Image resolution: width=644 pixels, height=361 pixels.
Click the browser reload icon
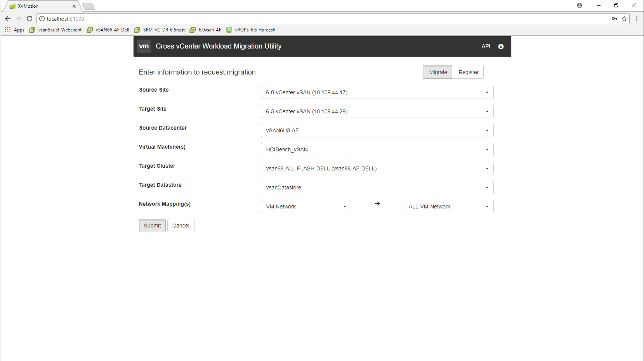30,19
